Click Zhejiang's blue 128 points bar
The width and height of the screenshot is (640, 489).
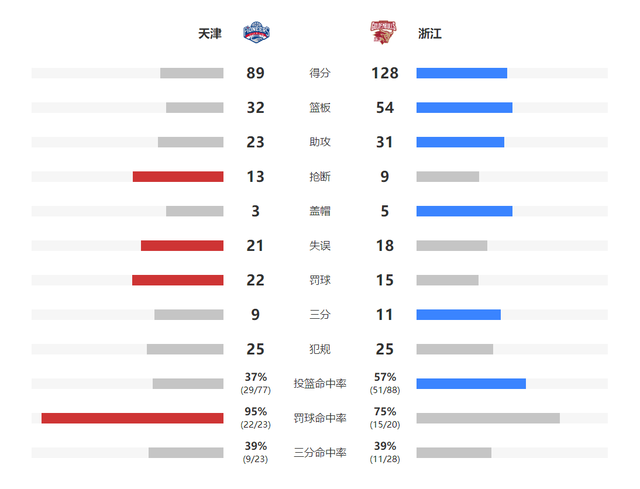coord(462,73)
